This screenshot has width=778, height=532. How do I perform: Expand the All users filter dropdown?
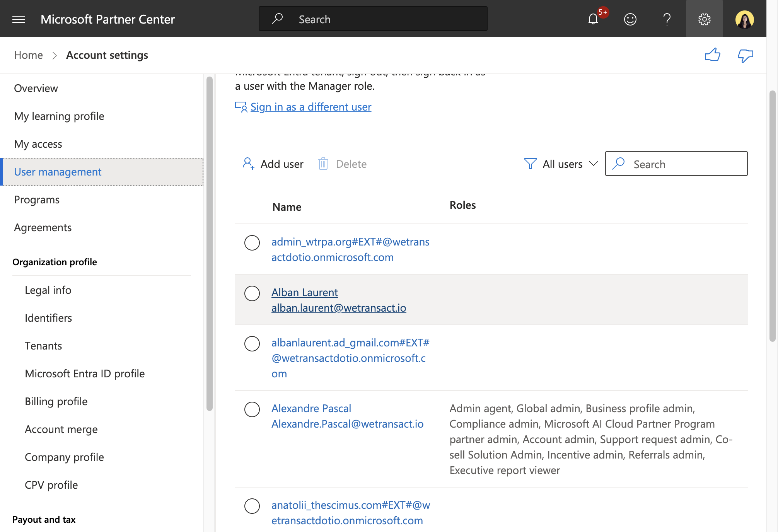pyautogui.click(x=562, y=164)
